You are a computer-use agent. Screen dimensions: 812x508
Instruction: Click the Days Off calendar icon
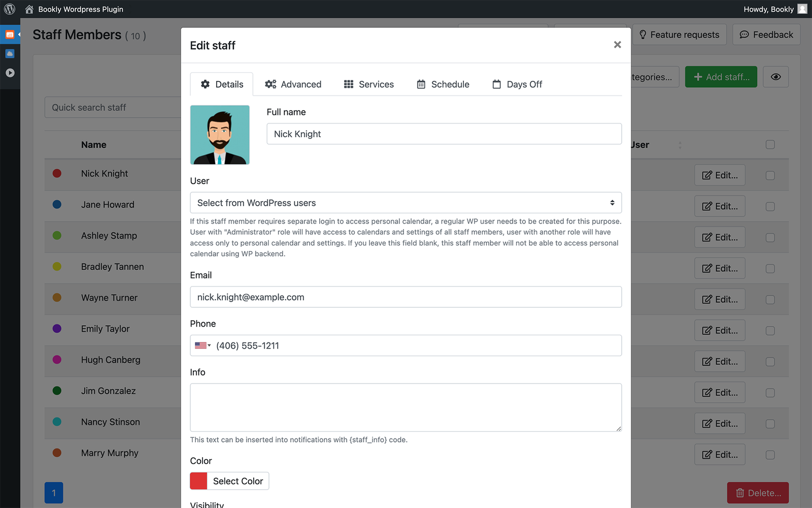496,84
